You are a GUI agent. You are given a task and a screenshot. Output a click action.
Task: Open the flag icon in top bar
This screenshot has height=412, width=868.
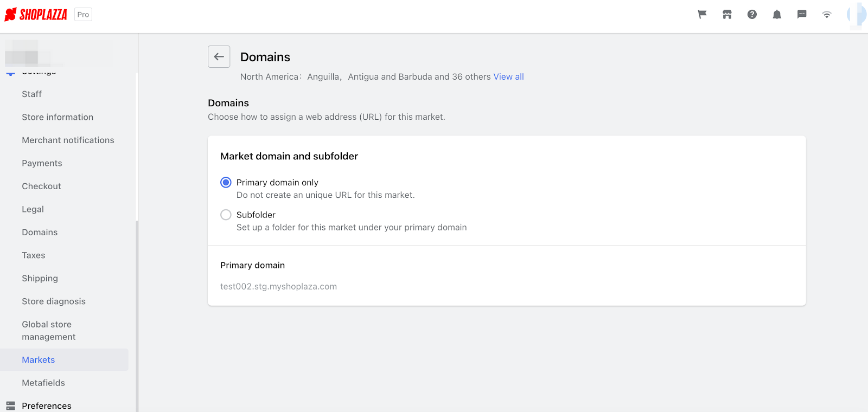[702, 15]
